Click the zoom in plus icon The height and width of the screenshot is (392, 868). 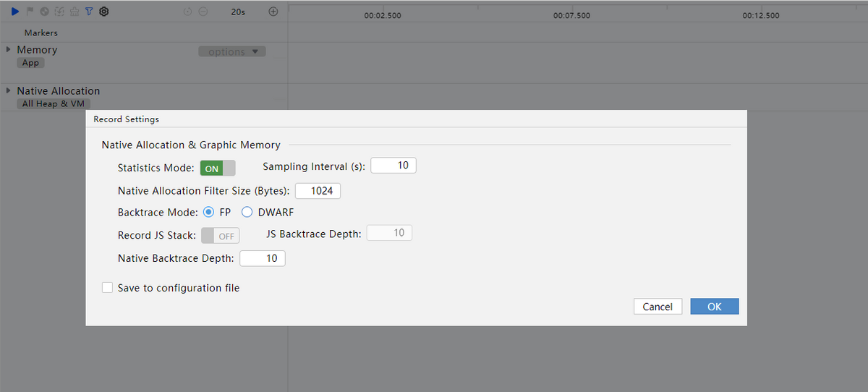point(273,12)
